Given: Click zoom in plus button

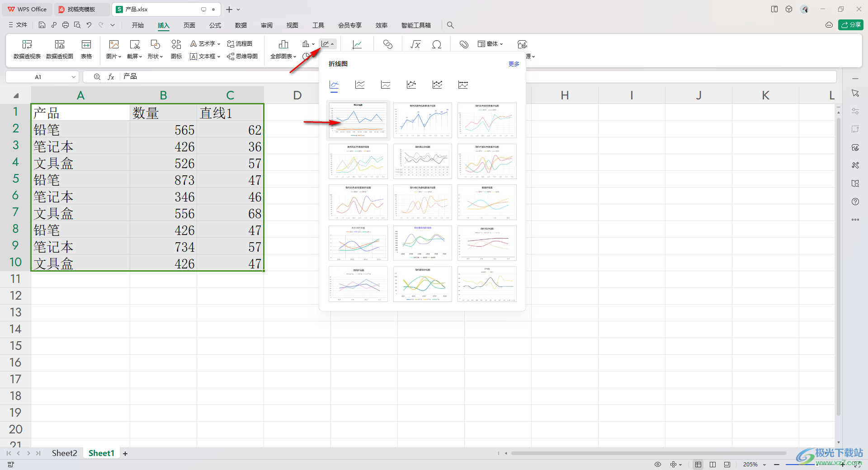Looking at the screenshot, I should click(843, 465).
